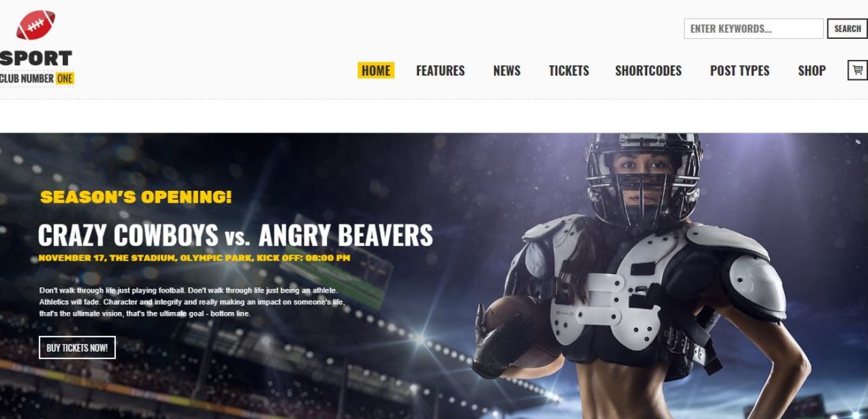The width and height of the screenshot is (868, 419).
Task: Click the Buy Tickets Now button
Action: point(77,348)
